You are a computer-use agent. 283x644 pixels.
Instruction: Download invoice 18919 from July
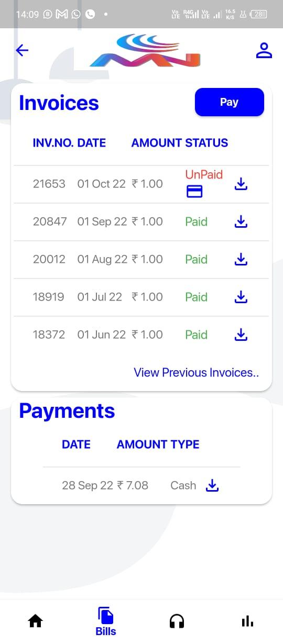(x=241, y=297)
